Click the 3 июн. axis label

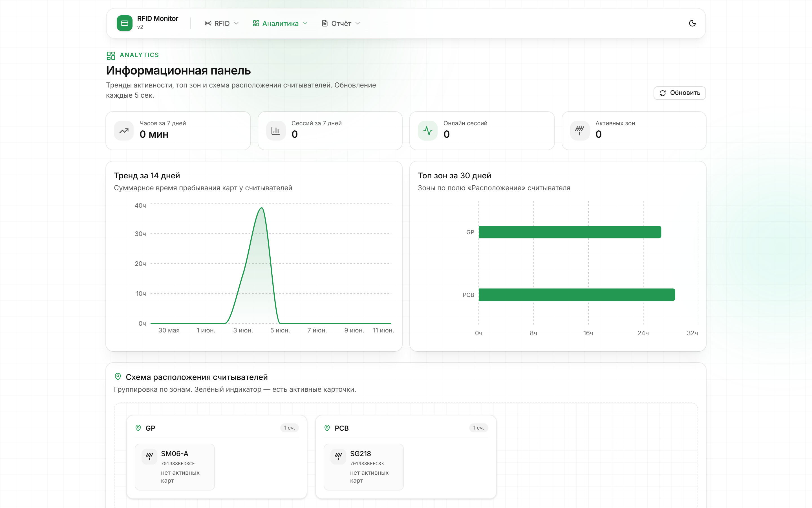pyautogui.click(x=243, y=330)
